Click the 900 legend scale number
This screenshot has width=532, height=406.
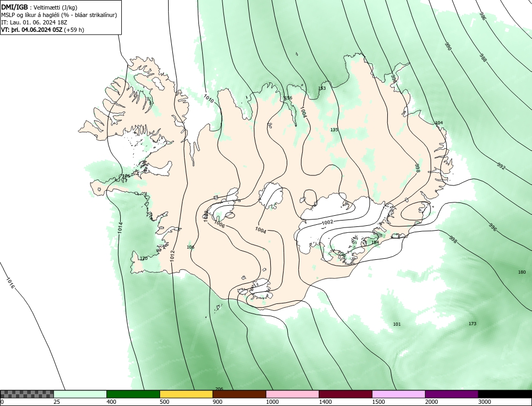pos(218,402)
